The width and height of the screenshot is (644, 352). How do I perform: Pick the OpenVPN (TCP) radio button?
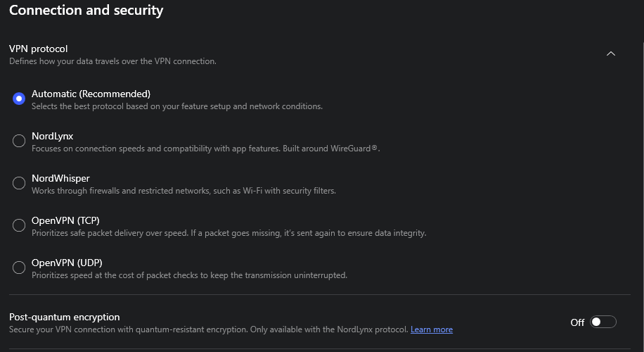click(x=19, y=225)
